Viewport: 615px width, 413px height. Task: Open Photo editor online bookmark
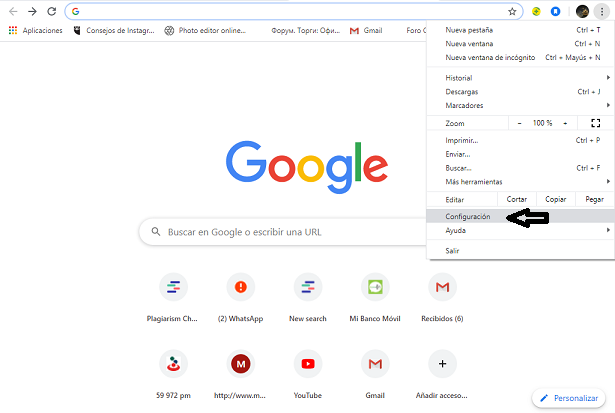tap(205, 30)
